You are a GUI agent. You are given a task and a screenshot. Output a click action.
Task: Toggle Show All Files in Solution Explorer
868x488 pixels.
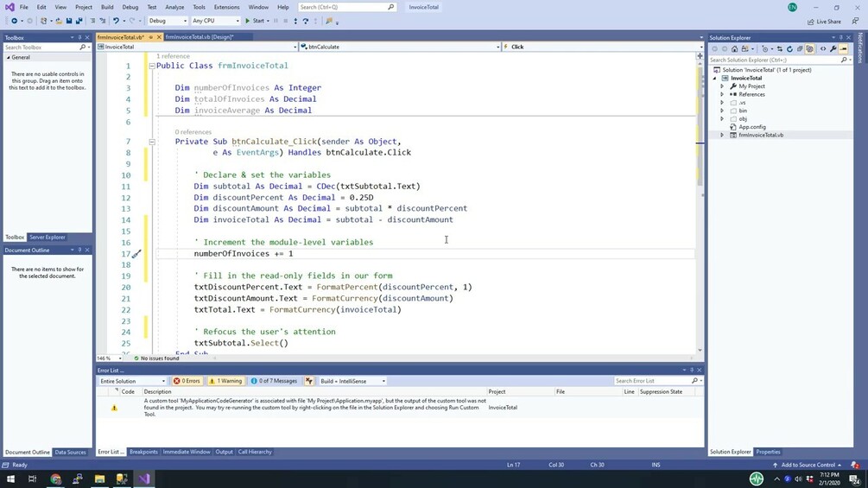(810, 48)
